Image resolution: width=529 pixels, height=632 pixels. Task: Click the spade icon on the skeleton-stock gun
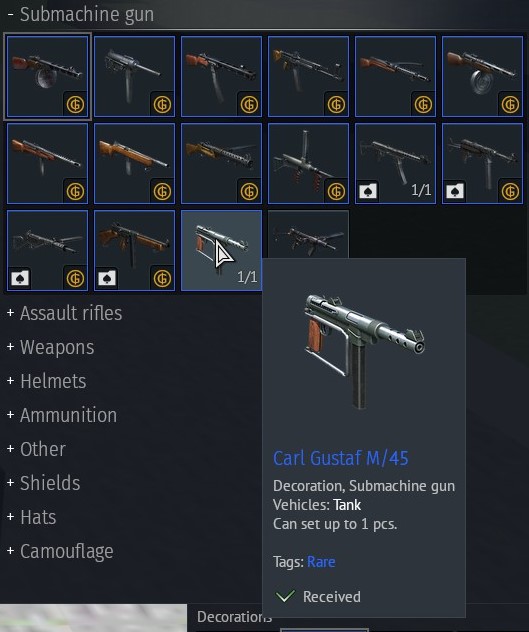pyautogui.click(x=20, y=278)
